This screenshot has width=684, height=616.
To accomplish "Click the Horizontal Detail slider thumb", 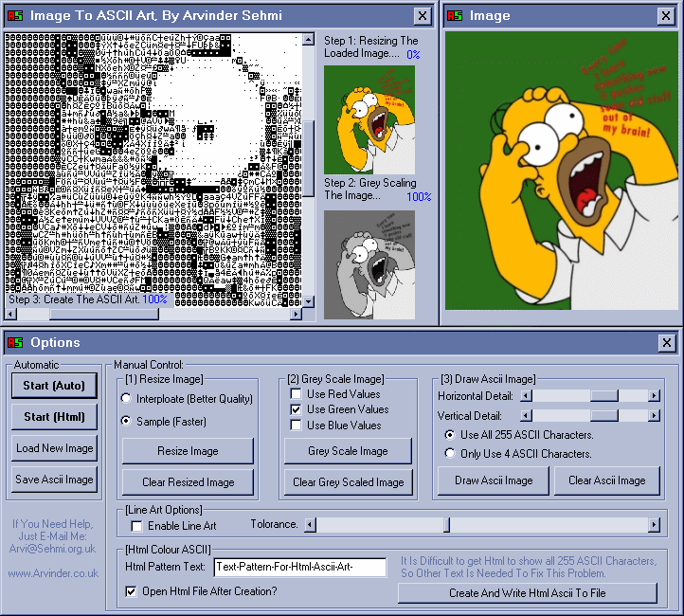I will 604,395.
